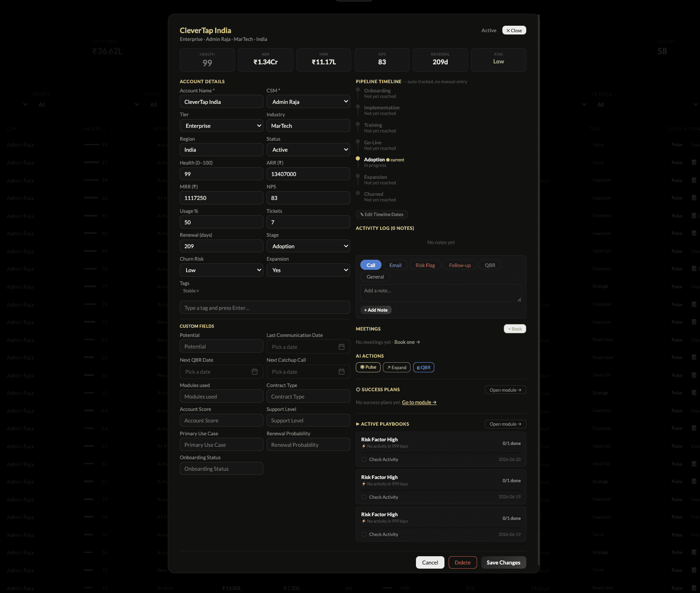Select the Training timeline marker

point(358,124)
